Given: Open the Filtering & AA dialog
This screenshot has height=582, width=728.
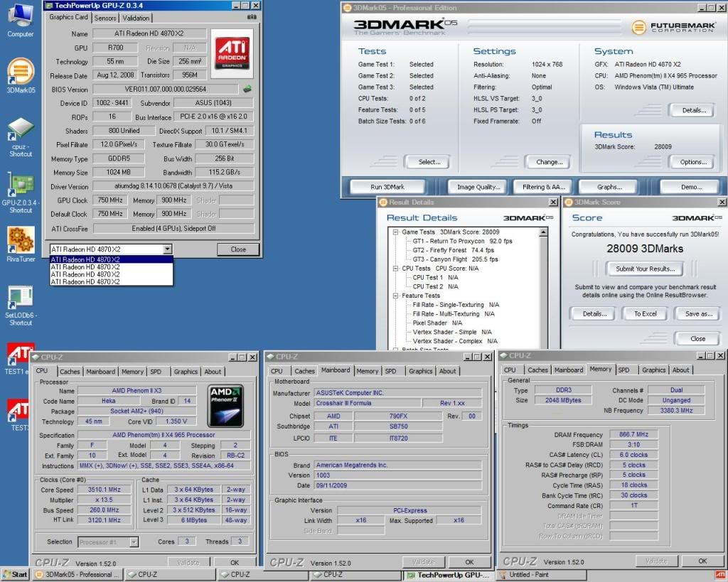Looking at the screenshot, I should point(544,187).
